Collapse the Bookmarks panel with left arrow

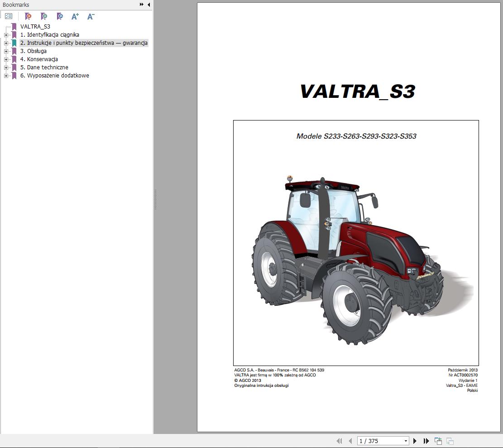[149, 5]
